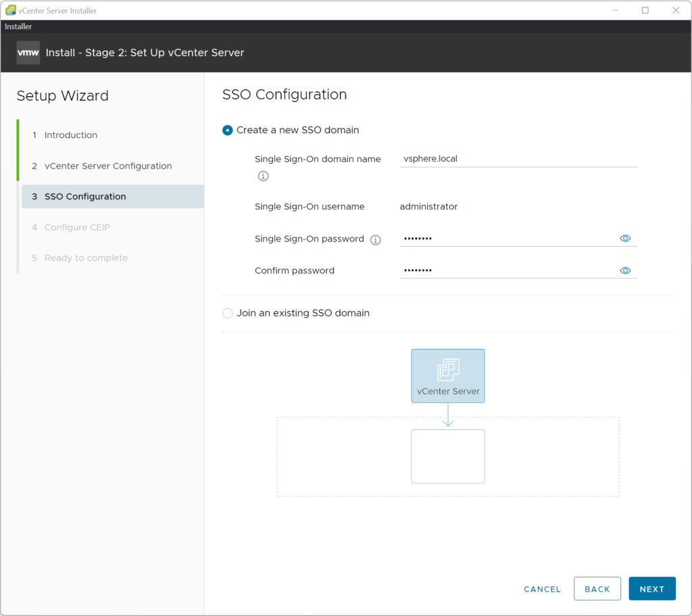Screen dimensions: 692x616
Task: Reveal the Confirm password field contents
Action: pyautogui.click(x=625, y=270)
